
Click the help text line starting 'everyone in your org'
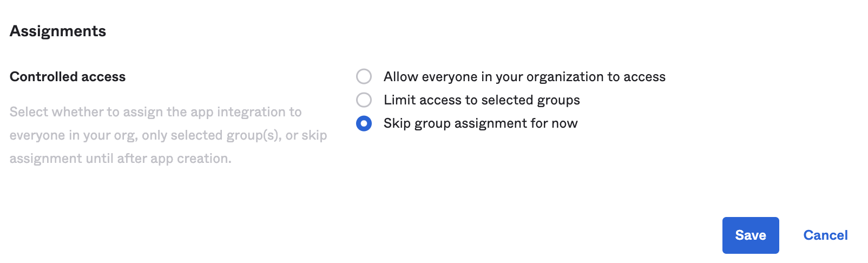click(x=168, y=135)
